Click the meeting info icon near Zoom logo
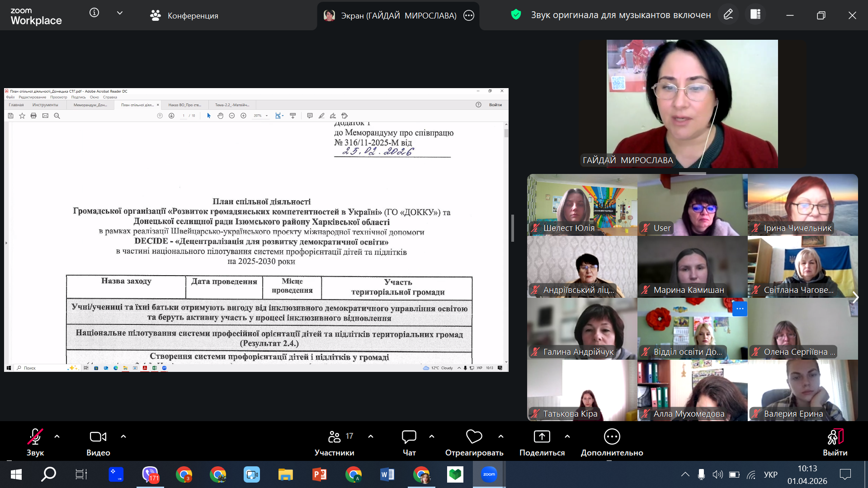Image resolution: width=868 pixels, height=488 pixels. click(94, 13)
